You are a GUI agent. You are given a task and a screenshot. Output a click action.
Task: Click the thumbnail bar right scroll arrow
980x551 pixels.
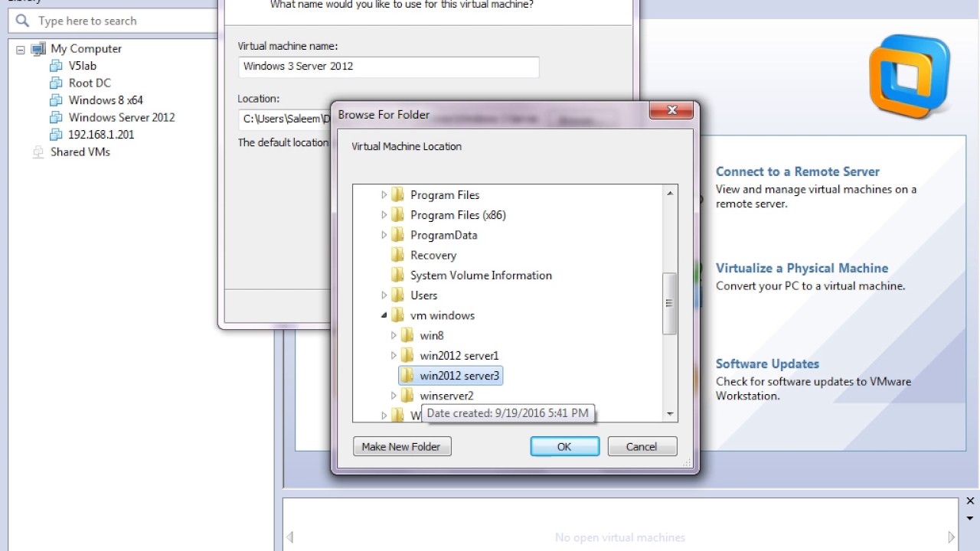click(x=952, y=537)
